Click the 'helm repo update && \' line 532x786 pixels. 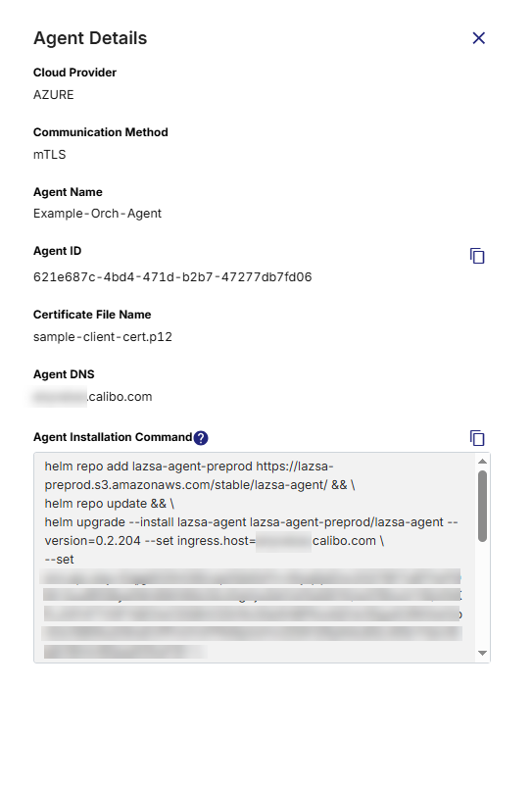click(x=109, y=504)
